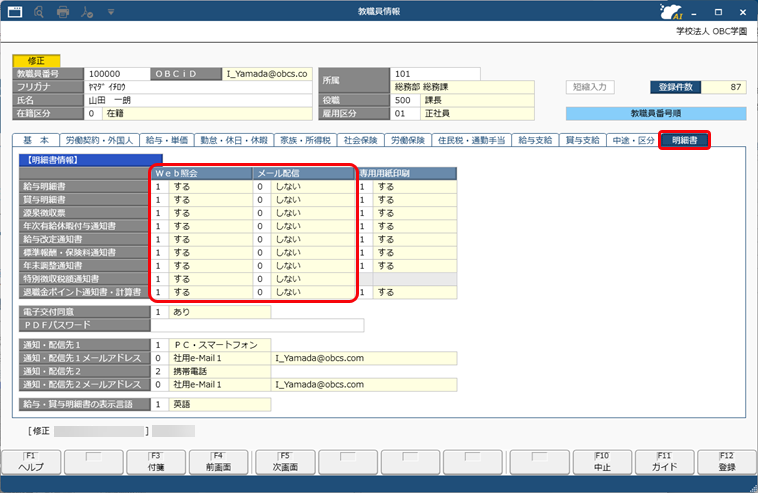Open the print preview magnifier icon
The width and height of the screenshot is (758, 493).
(x=39, y=12)
